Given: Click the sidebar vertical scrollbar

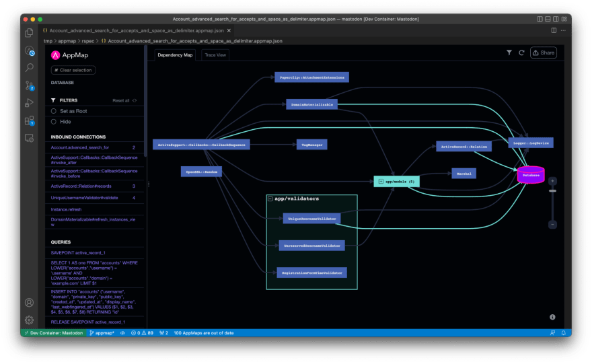Looking at the screenshot, I should (x=145, y=101).
